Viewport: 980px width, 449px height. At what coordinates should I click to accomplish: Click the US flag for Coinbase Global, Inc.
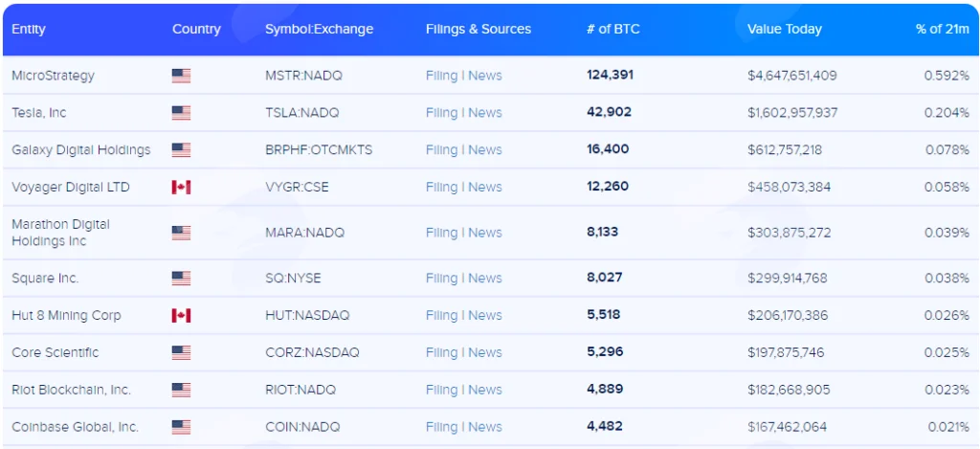[181, 427]
